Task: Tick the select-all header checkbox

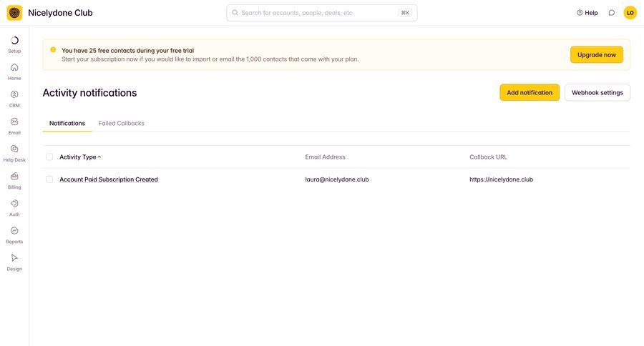Action: (49, 157)
